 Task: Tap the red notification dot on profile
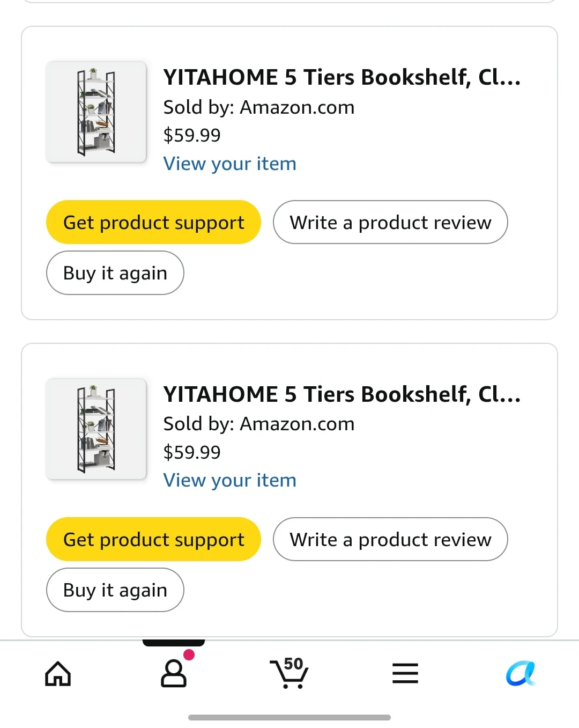(189, 655)
